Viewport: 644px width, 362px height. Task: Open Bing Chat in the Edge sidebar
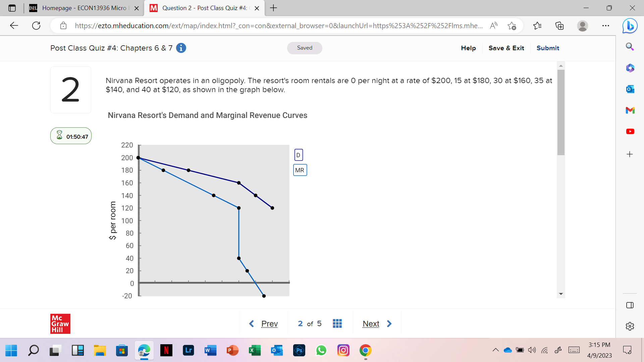(630, 25)
